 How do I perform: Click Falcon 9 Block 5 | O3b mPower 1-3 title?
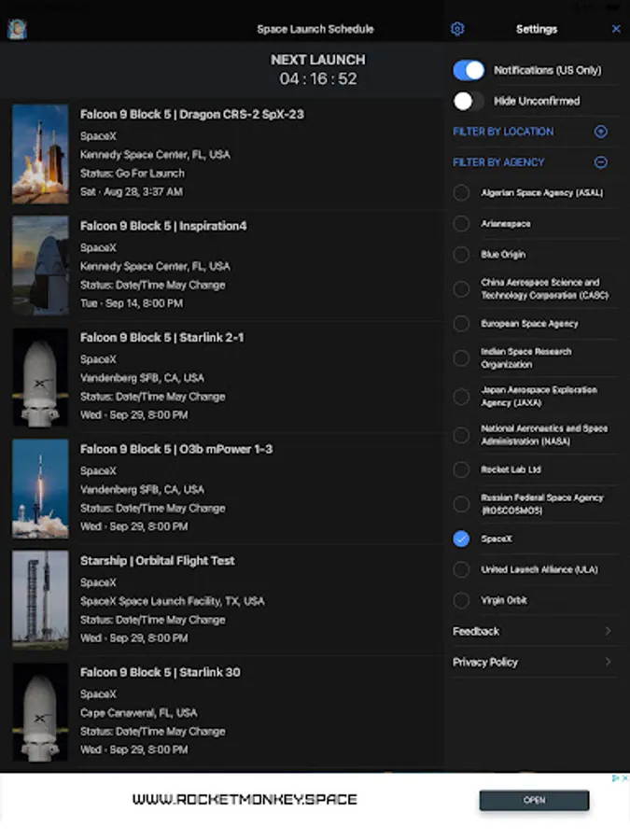[176, 449]
